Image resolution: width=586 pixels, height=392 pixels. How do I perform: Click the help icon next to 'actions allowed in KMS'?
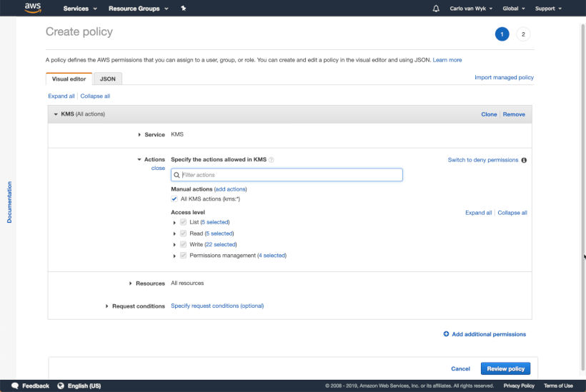click(x=272, y=160)
